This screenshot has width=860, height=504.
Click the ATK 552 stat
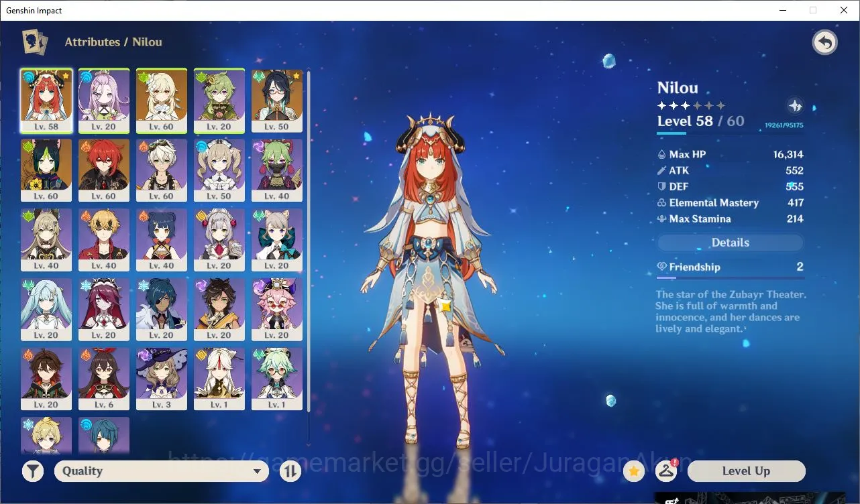(730, 170)
